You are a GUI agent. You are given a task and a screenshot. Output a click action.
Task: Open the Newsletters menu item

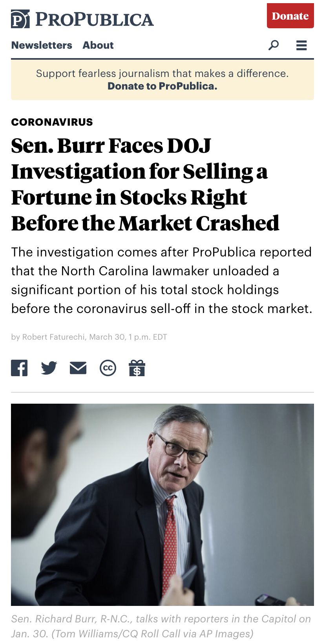pyautogui.click(x=42, y=45)
